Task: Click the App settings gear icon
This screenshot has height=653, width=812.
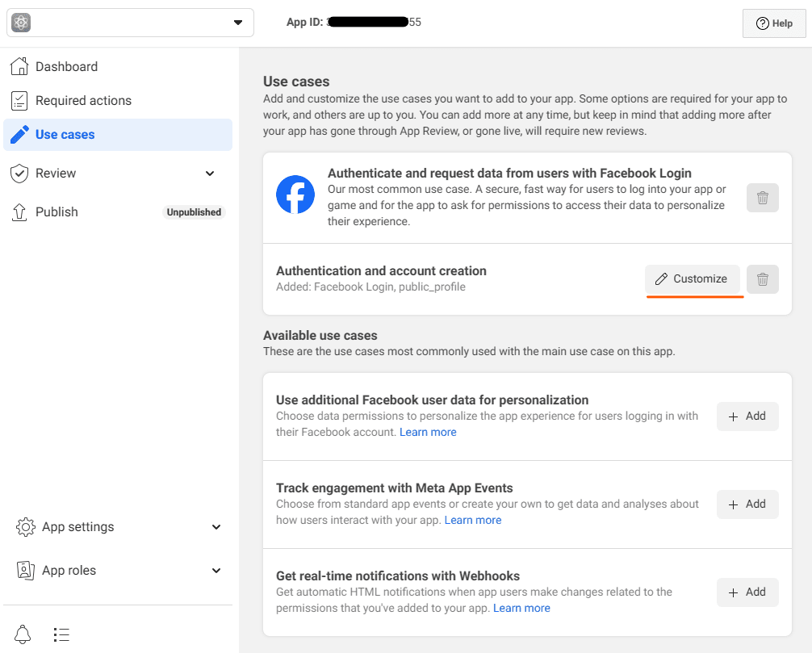Action: 25,527
